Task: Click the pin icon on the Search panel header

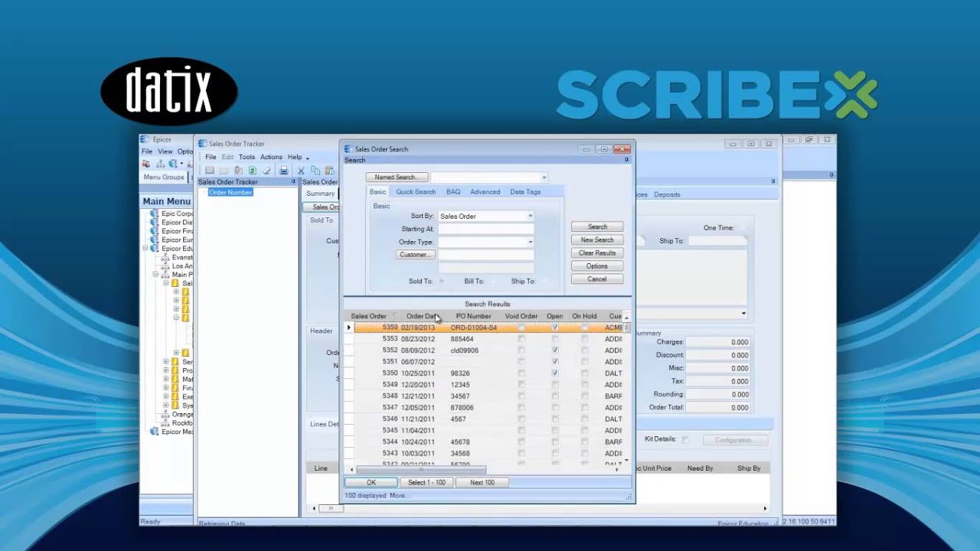Action: pyautogui.click(x=626, y=160)
